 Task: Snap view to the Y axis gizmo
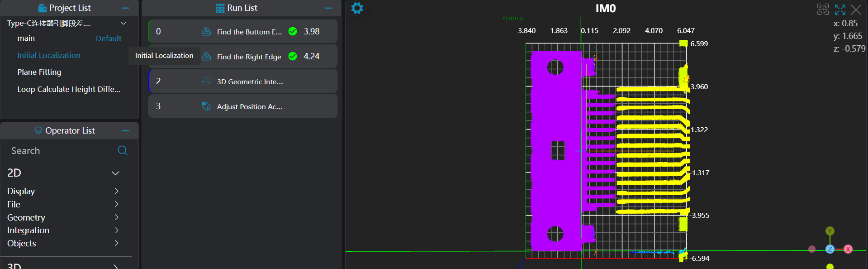click(830, 231)
